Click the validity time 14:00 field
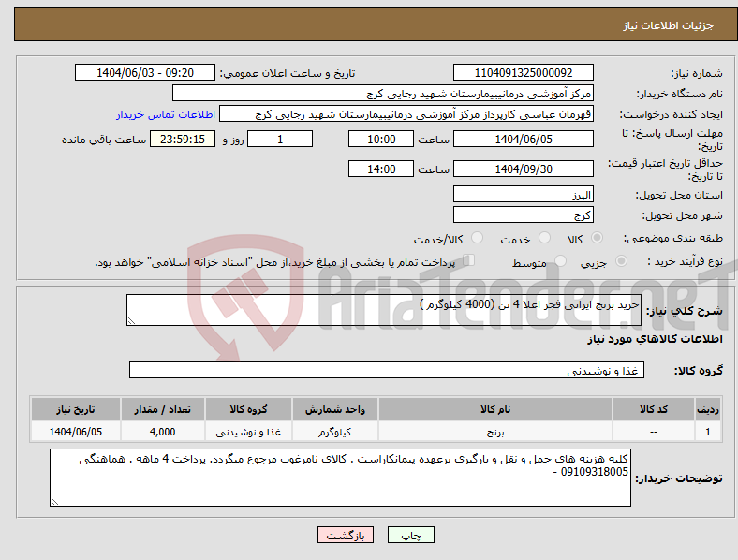Screen dimensions: 738x560 click(381, 169)
